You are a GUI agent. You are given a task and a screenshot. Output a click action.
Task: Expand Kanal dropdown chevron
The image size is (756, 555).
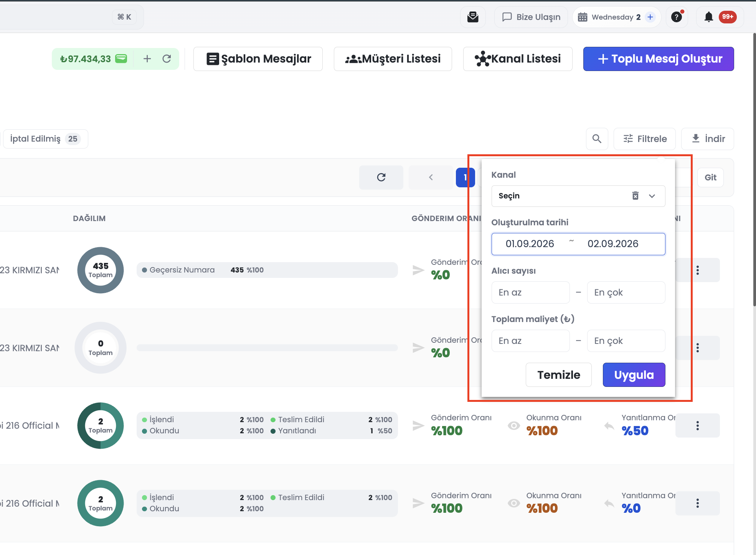pos(652,196)
